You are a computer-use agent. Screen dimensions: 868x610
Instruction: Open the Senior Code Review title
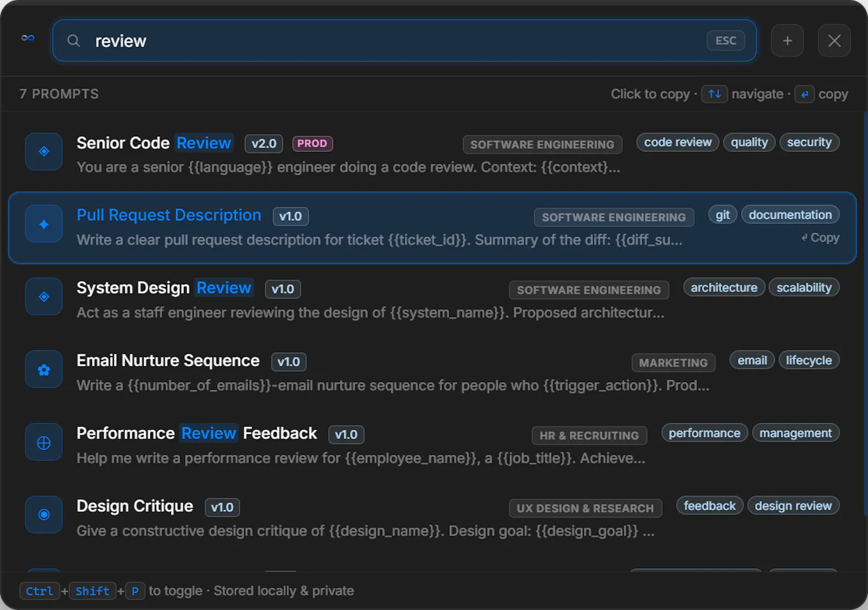tap(155, 143)
